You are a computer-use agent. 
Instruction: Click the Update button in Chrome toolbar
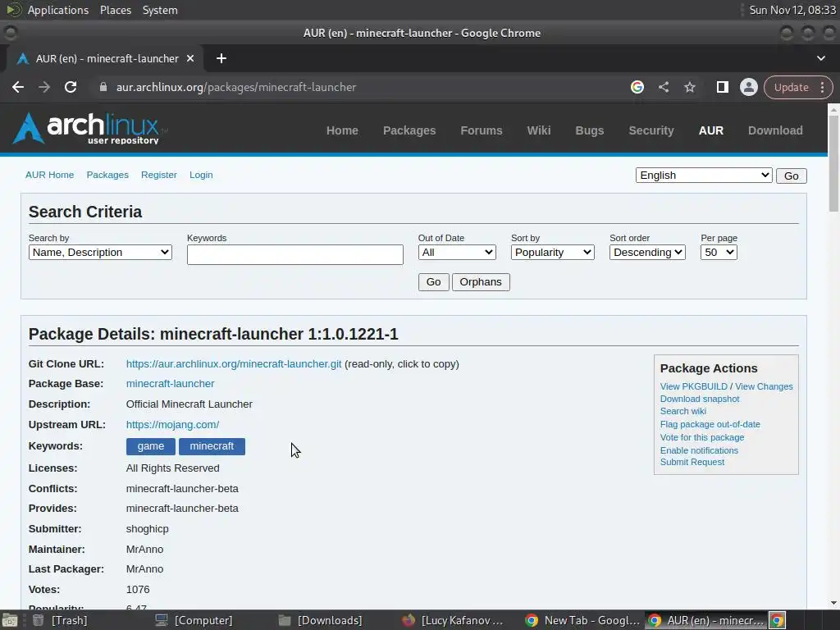pyautogui.click(x=791, y=87)
